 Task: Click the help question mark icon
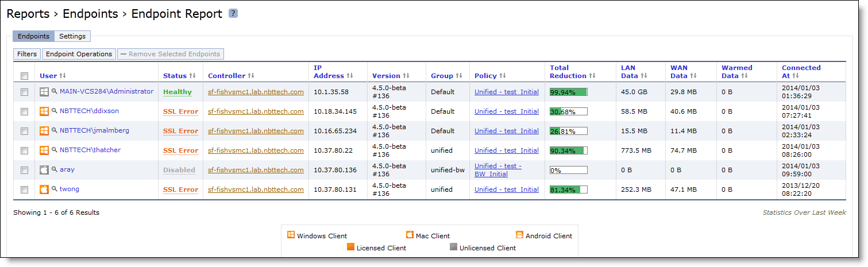pyautogui.click(x=233, y=13)
